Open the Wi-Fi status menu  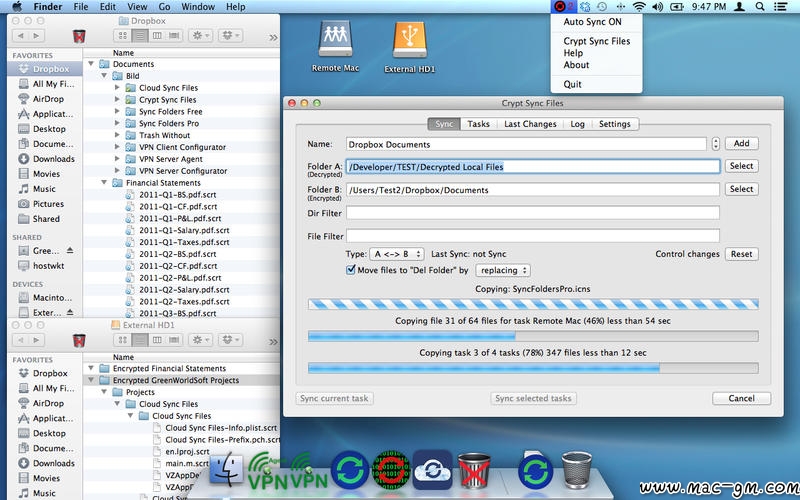[x=639, y=7]
